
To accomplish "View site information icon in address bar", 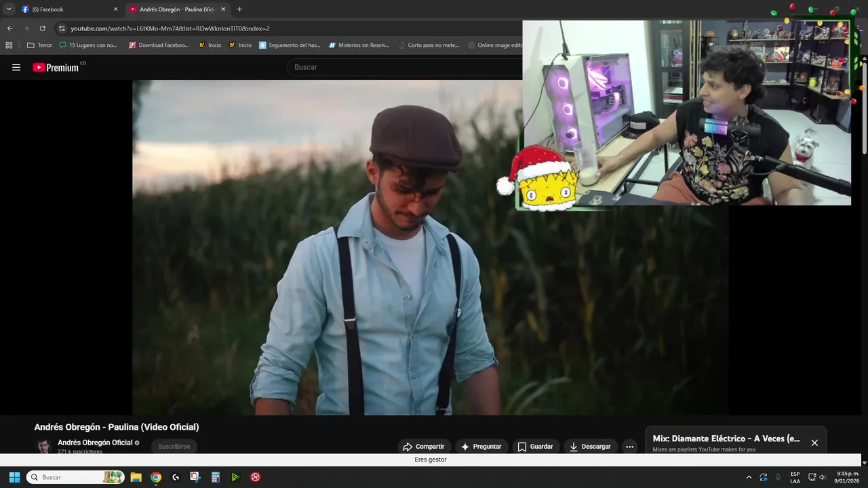I will [x=62, y=28].
